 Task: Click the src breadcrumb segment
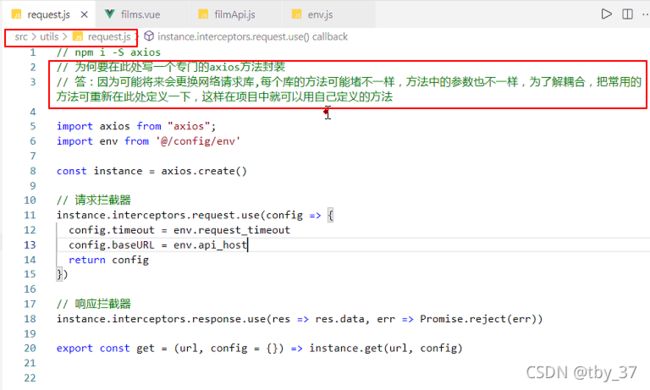point(21,37)
